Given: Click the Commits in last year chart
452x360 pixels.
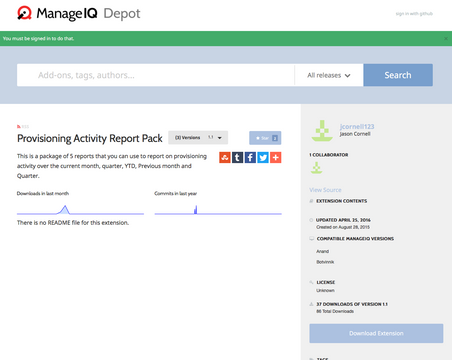Looking at the screenshot, I should pos(218,210).
